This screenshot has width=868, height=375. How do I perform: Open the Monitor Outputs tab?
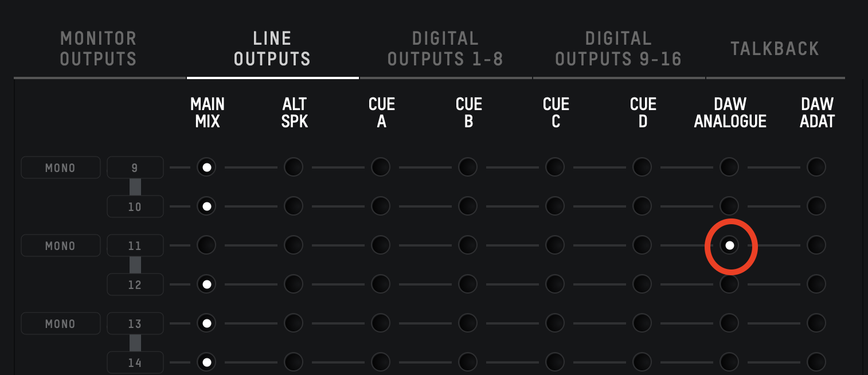point(98,48)
